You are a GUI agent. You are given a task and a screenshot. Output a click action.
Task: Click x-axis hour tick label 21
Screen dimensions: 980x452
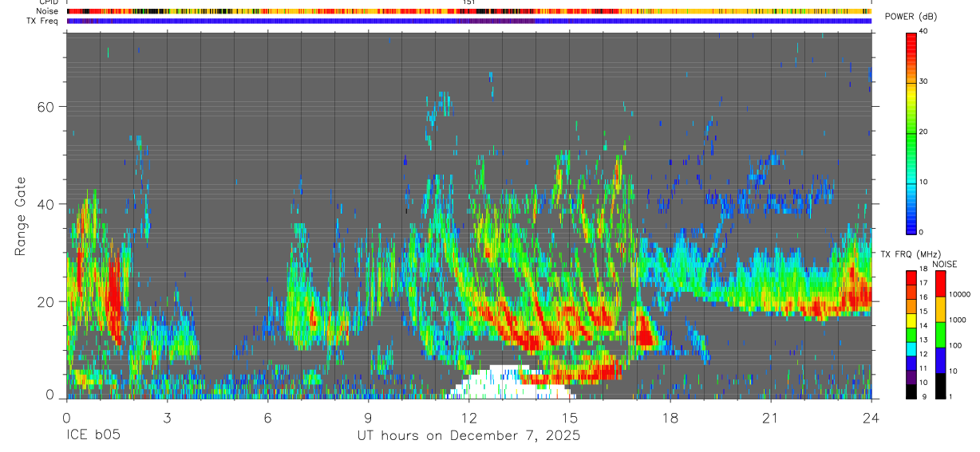tap(770, 418)
